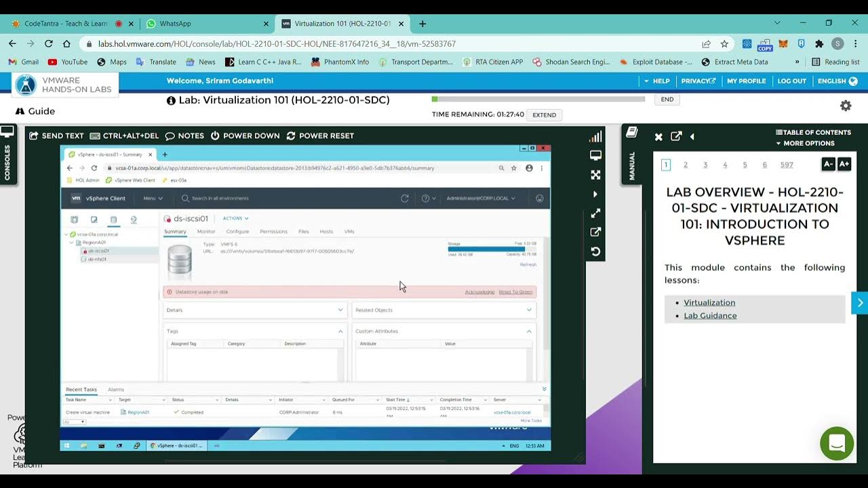The height and width of the screenshot is (488, 868).
Task: Open the Gmail bookmark
Action: click(24, 62)
